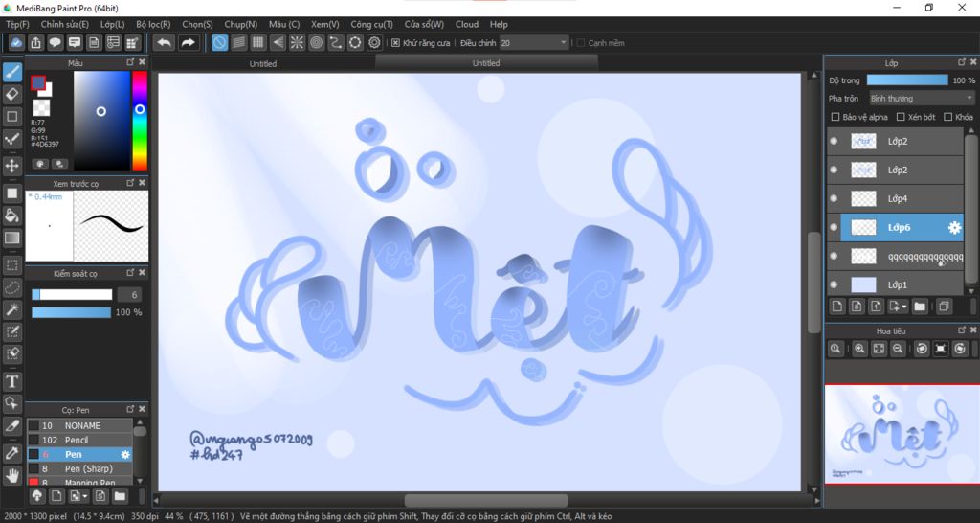Open the Bộ lọc(R) menu

153,24
